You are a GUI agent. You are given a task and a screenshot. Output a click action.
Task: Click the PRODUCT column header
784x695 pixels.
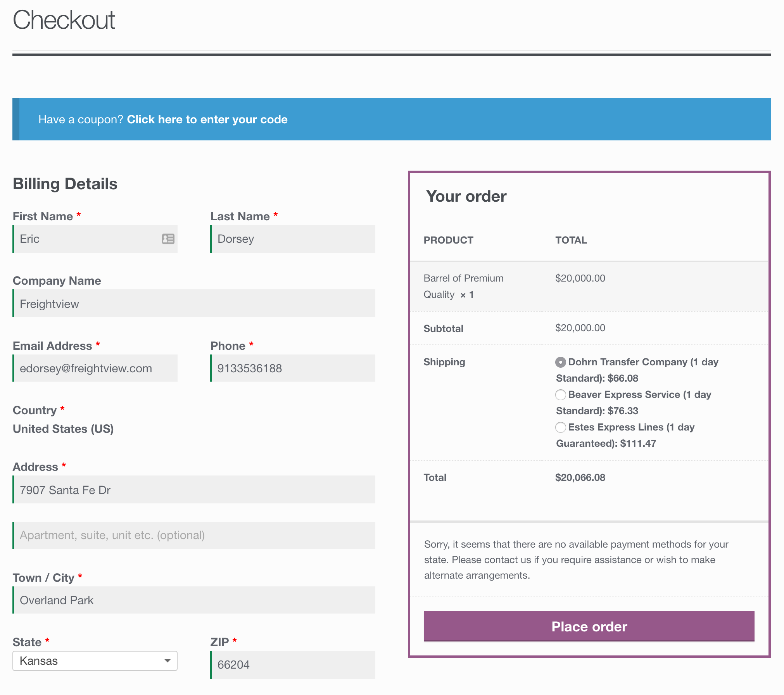pyautogui.click(x=448, y=240)
